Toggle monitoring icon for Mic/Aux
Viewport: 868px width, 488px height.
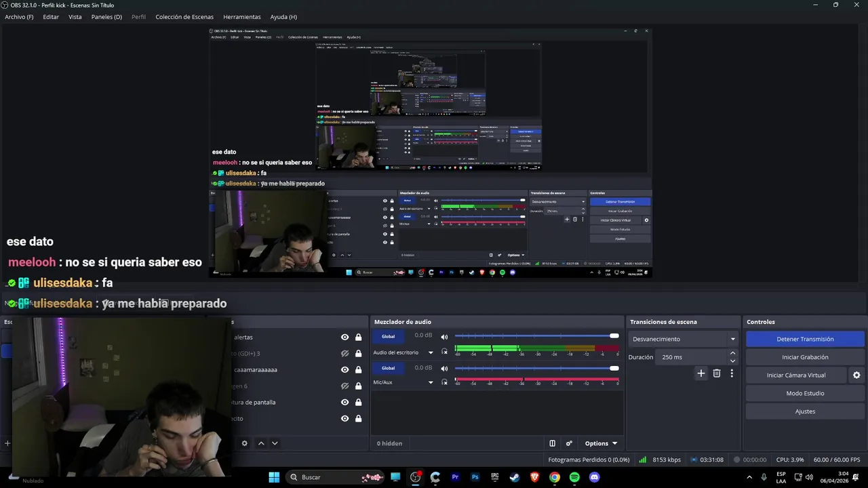tap(444, 382)
